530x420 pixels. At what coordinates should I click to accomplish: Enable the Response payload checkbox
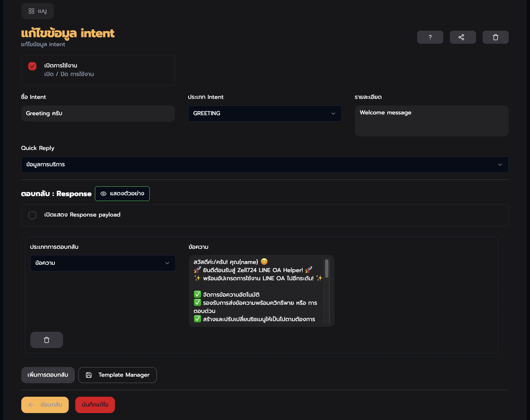tap(32, 215)
